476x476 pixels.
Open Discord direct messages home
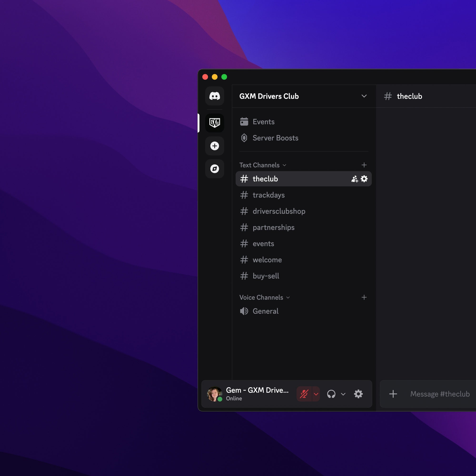pos(215,96)
